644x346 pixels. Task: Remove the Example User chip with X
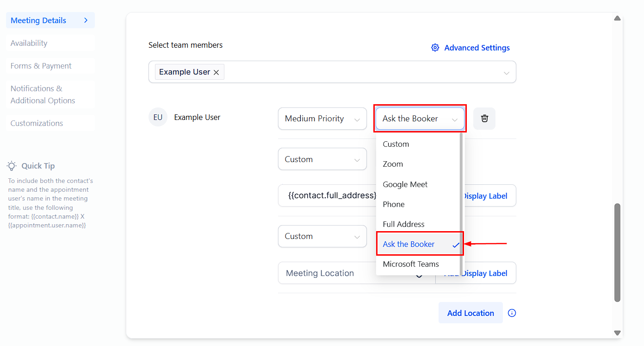coord(216,72)
